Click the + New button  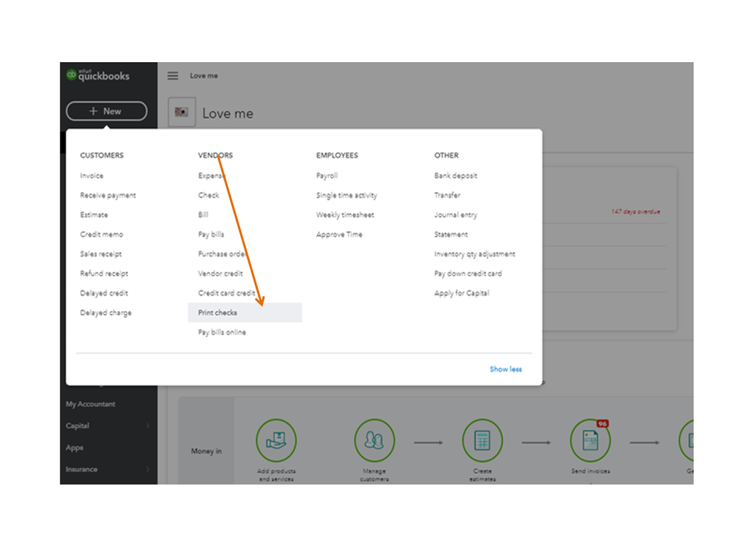click(x=107, y=111)
